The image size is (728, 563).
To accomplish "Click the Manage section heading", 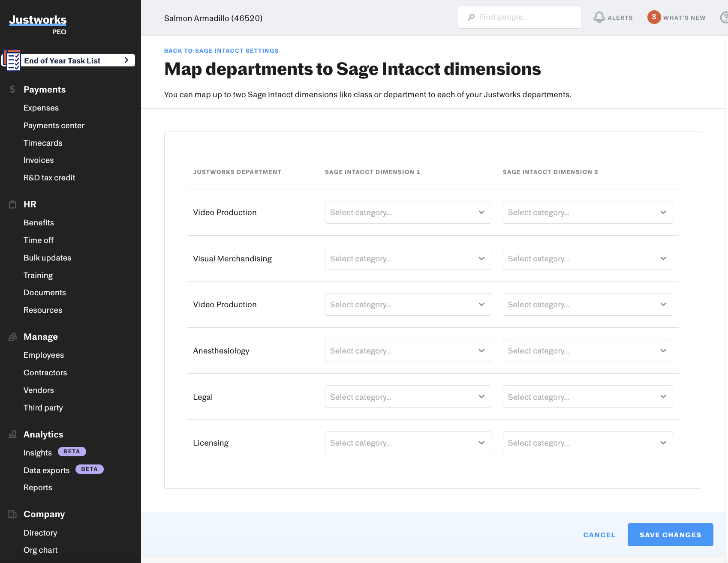I will click(41, 337).
